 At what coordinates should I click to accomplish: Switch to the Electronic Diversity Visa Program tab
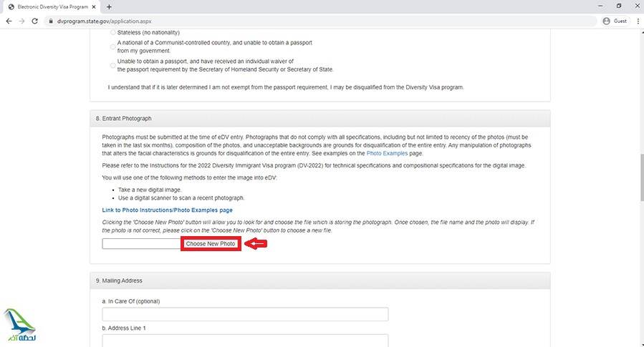[49, 6]
